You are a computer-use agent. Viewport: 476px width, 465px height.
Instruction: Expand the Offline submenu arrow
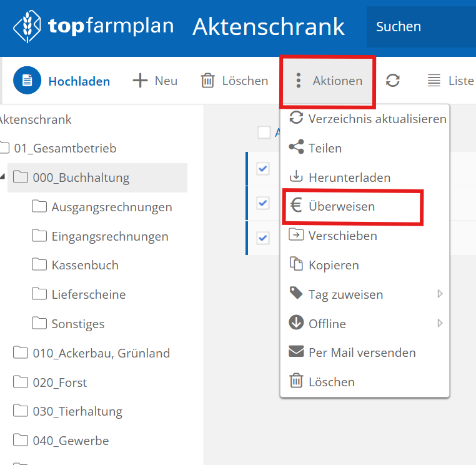(440, 323)
